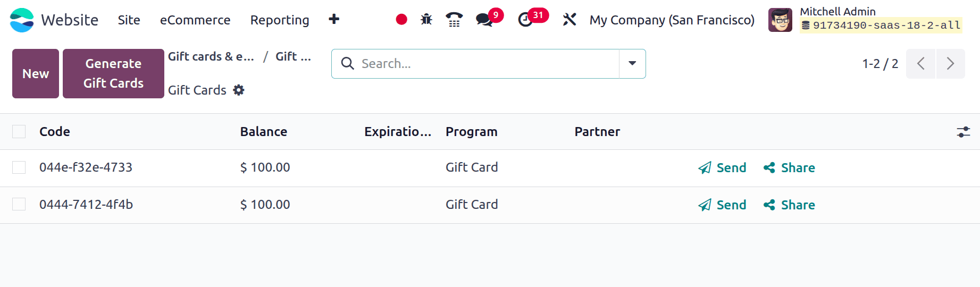Screen dimensions: 980x287
Task: Open the optional columns adjust dropdown
Action: point(963,132)
